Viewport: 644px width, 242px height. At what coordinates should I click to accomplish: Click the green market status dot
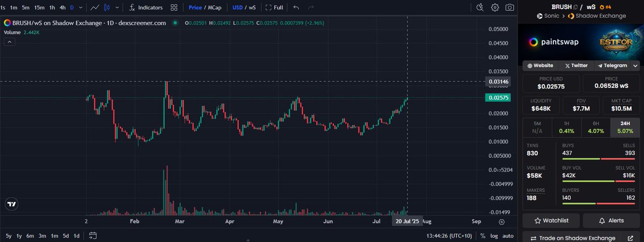[x=174, y=23]
